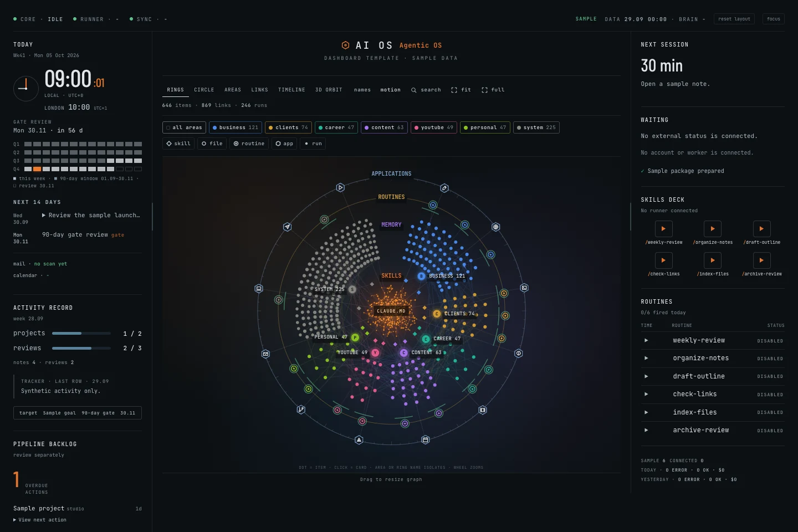Image resolution: width=798 pixels, height=532 pixels.
Task: Open the graph in full view
Action: [x=493, y=90]
